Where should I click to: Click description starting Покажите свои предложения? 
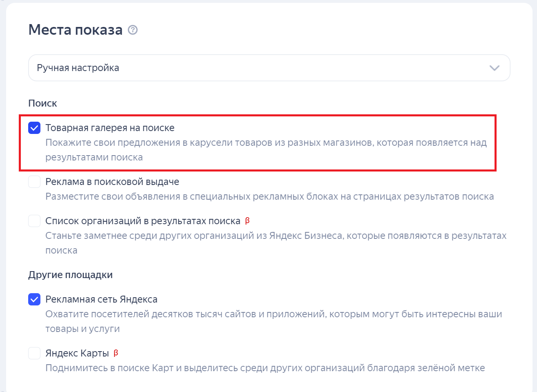[x=266, y=150]
